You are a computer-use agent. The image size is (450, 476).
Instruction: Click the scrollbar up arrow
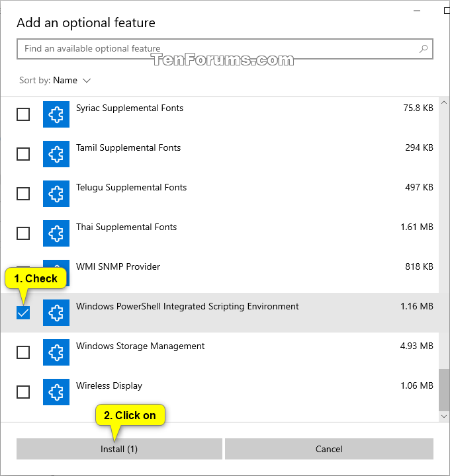(x=444, y=102)
